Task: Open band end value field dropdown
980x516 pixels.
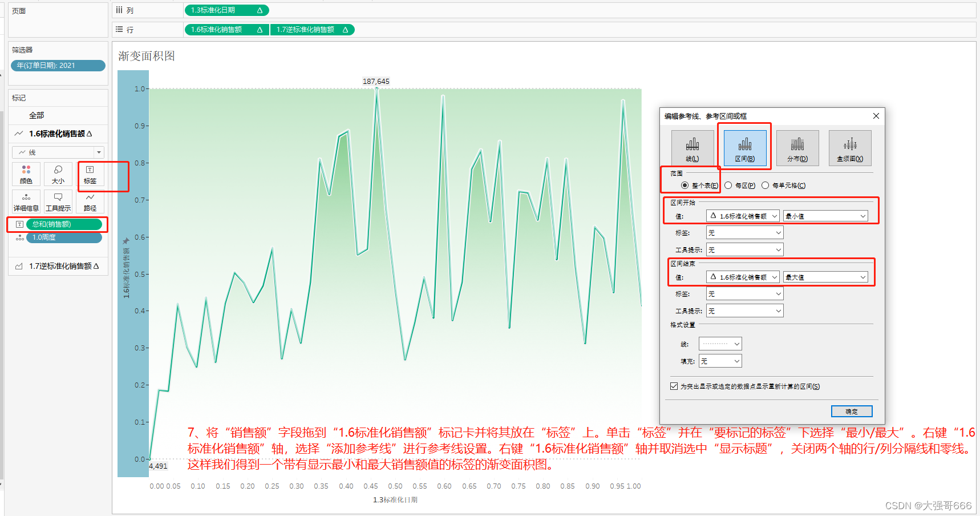Action: coord(743,277)
